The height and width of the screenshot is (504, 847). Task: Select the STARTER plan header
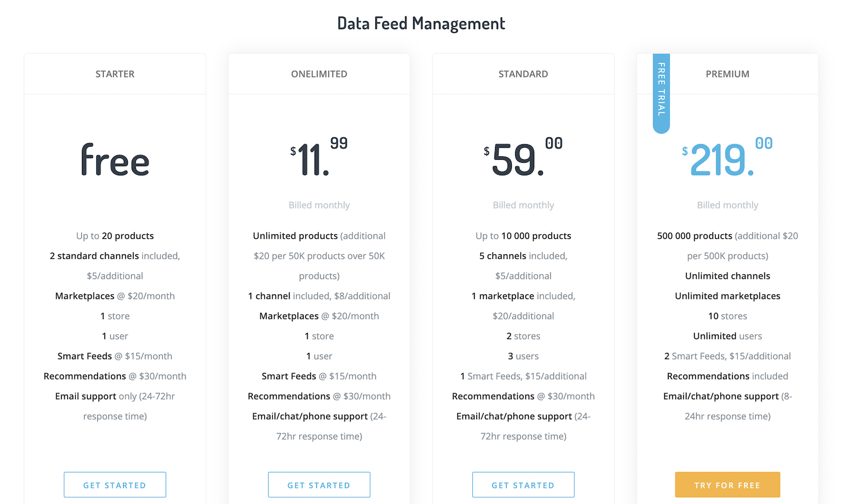(115, 73)
